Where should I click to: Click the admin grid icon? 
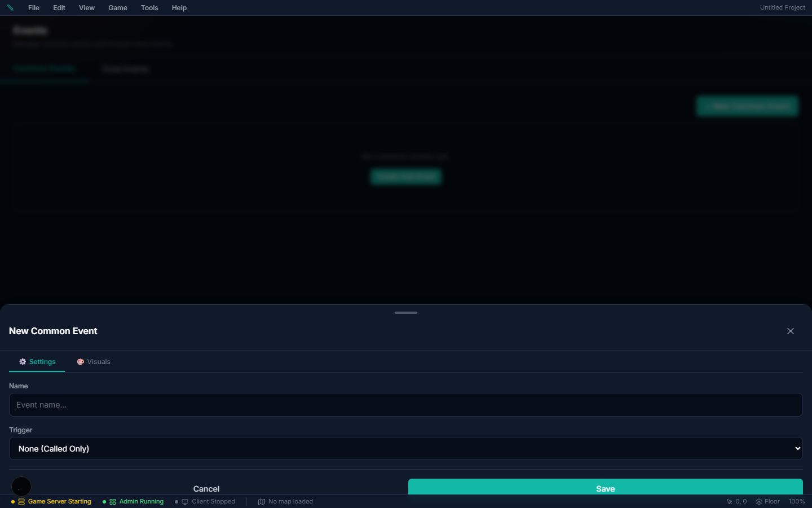click(113, 502)
